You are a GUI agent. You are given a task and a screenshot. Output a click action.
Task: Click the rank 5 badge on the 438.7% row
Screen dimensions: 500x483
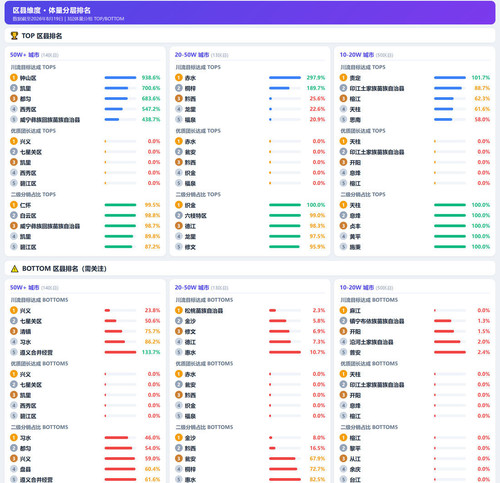point(14,119)
